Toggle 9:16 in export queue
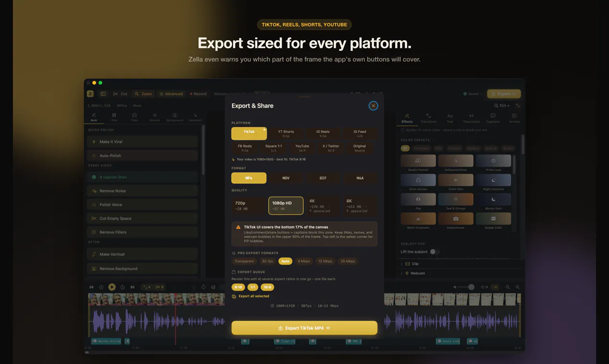This screenshot has width=609, height=364. [238, 287]
